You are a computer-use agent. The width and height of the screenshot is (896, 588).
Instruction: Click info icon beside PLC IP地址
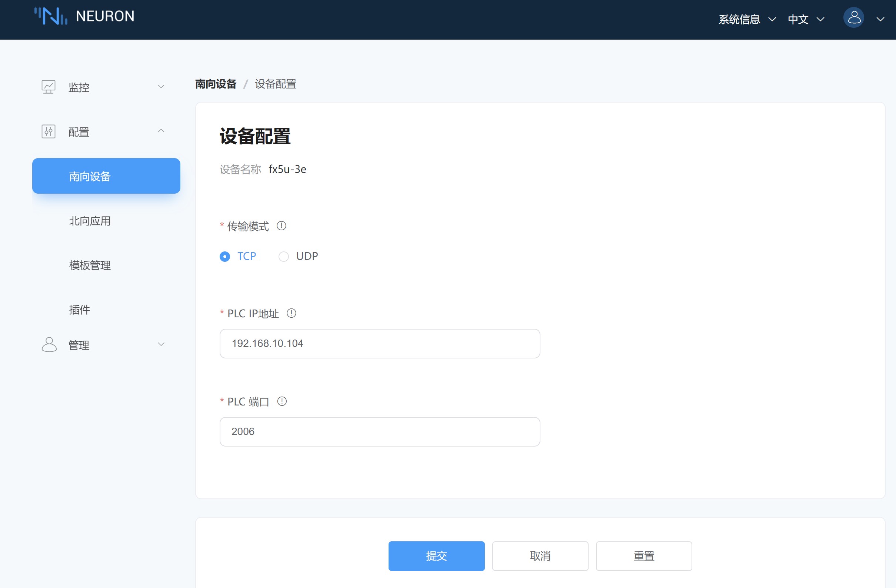point(292,313)
